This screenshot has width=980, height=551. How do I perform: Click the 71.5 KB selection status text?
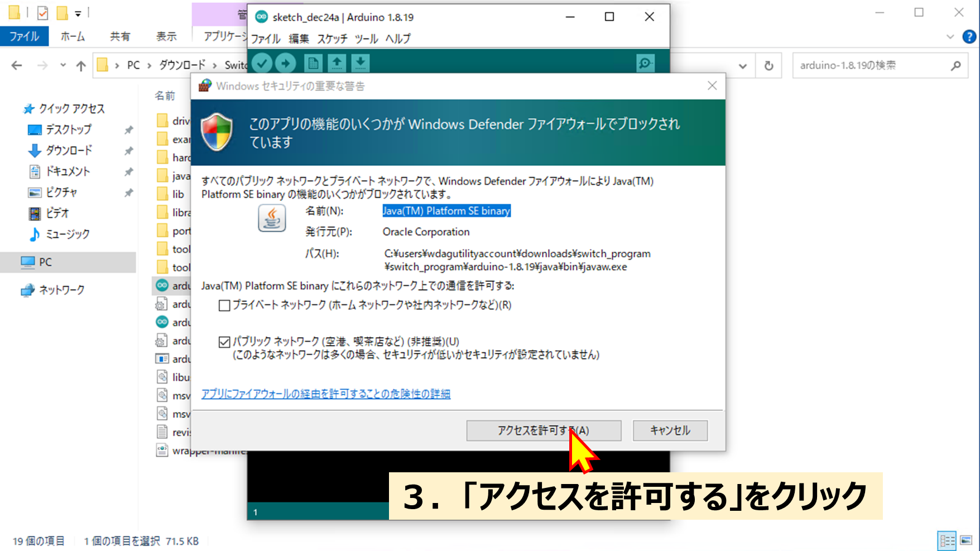[182, 541]
